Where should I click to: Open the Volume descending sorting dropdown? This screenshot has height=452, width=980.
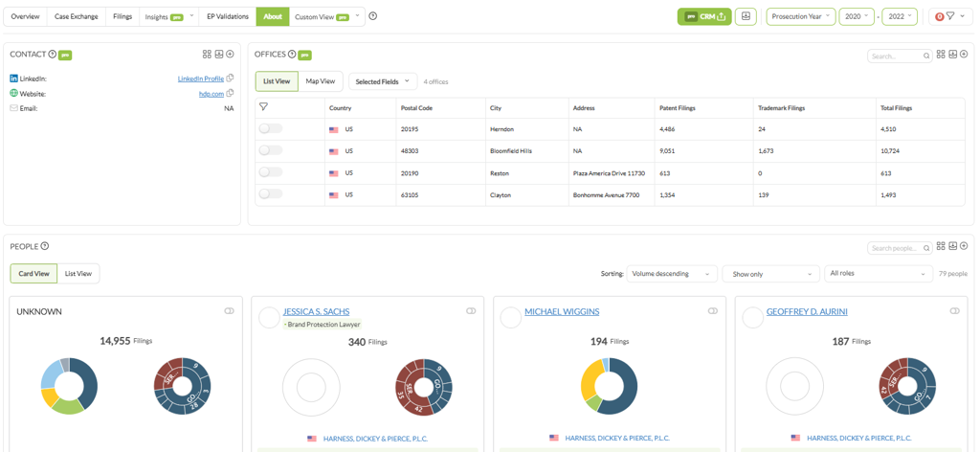[672, 273]
